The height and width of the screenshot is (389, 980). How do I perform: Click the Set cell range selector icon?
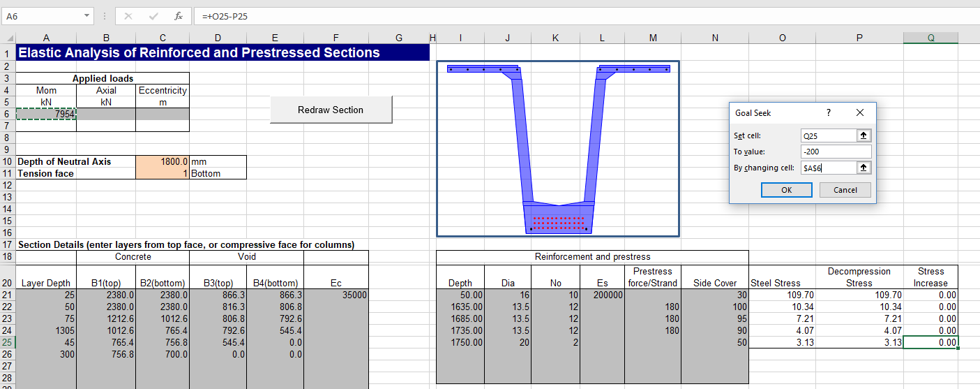point(864,136)
